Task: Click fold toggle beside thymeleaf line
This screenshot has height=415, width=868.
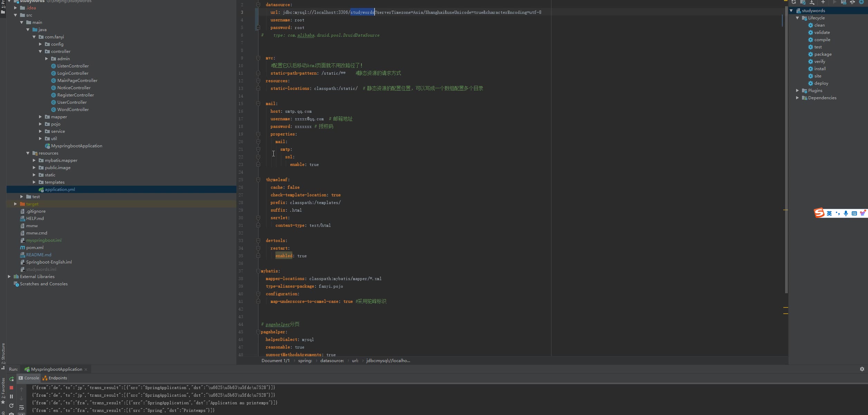Action: tap(258, 180)
